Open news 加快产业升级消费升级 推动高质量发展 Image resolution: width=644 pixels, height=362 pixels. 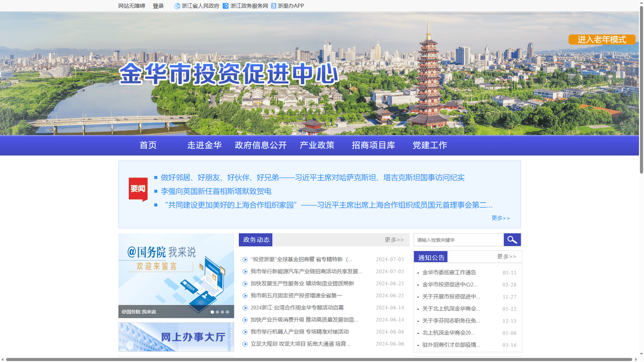coord(304,320)
